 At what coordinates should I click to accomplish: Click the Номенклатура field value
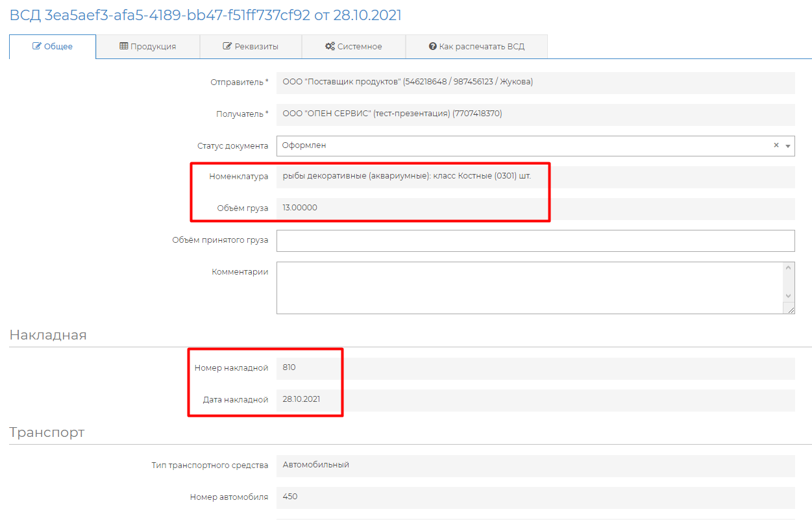point(535,177)
